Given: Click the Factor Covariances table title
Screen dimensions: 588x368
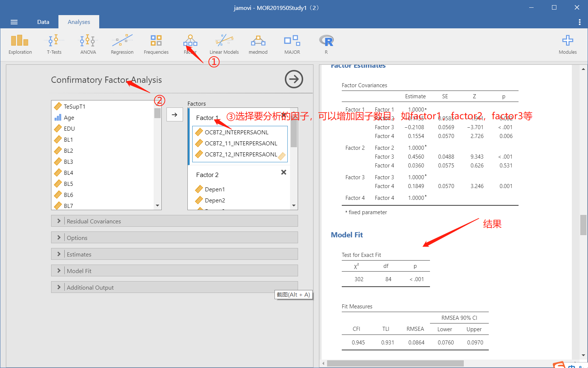Looking at the screenshot, I should pyautogui.click(x=364, y=85).
